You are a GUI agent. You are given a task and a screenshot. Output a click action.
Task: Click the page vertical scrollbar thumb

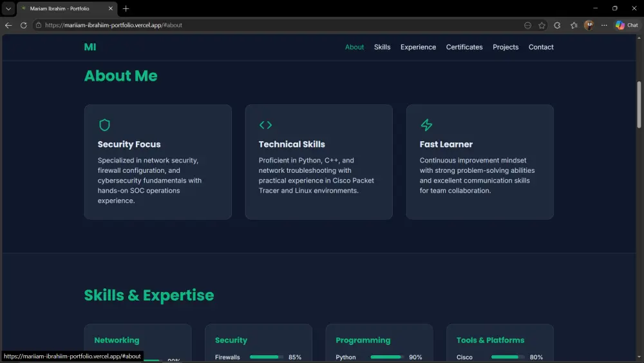pyautogui.click(x=639, y=105)
